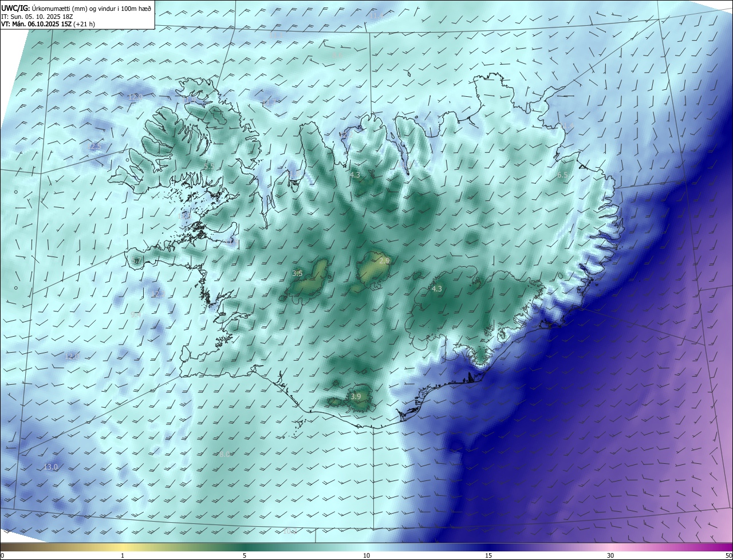
Task: Click the '2.9' value on the map
Action: (384, 261)
